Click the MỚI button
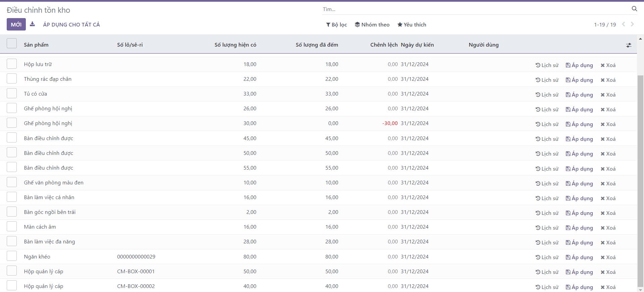The width and height of the screenshot is (644, 292). [x=16, y=24]
